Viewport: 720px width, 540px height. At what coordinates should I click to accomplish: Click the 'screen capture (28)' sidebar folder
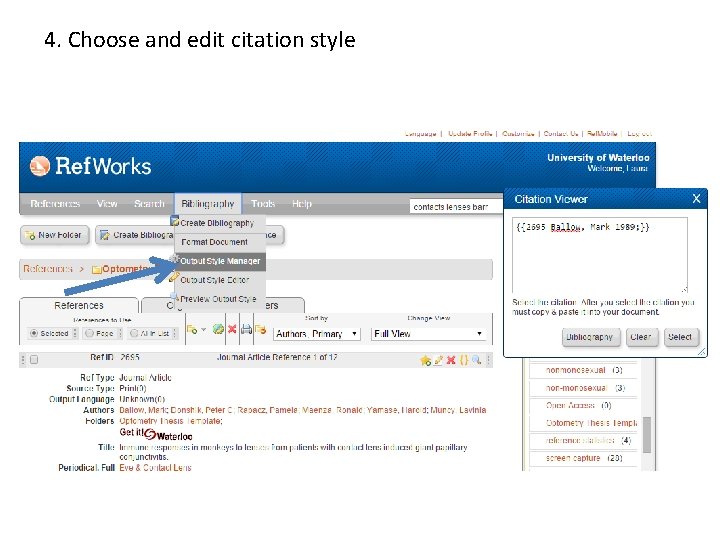pos(584,458)
